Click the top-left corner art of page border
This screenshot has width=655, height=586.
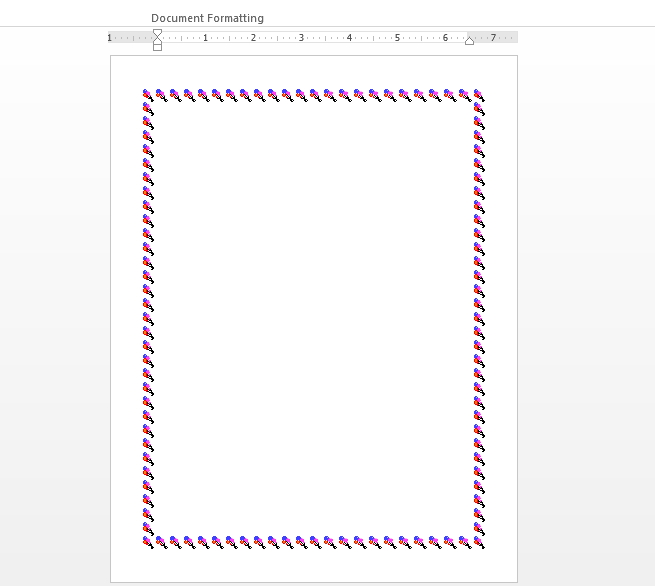click(x=148, y=95)
